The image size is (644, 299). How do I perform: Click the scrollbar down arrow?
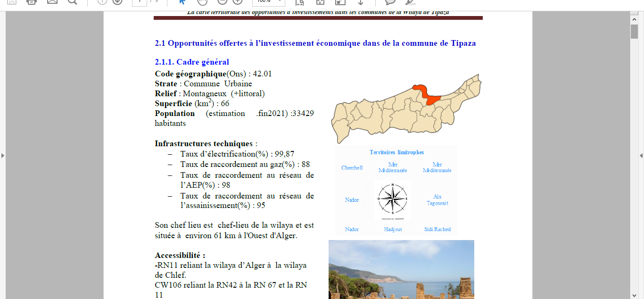click(636, 296)
